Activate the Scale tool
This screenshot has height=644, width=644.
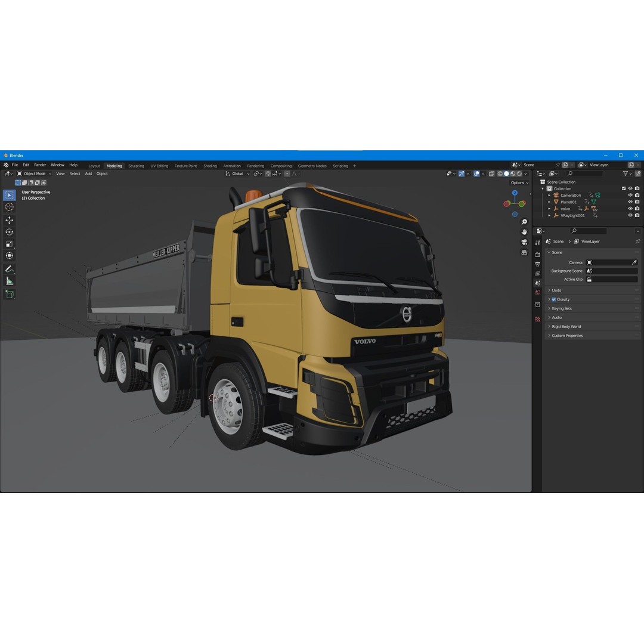tap(10, 244)
